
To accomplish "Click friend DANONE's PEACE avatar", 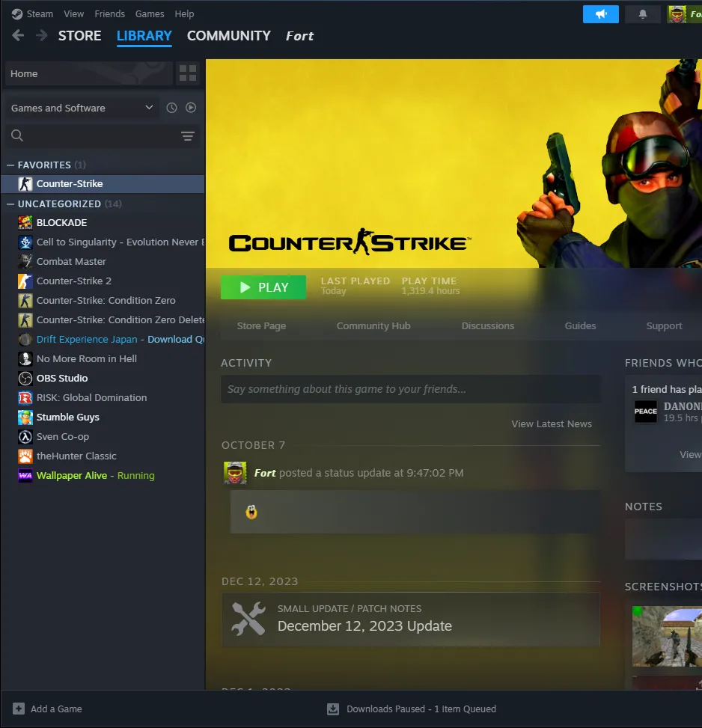I will [x=646, y=412].
